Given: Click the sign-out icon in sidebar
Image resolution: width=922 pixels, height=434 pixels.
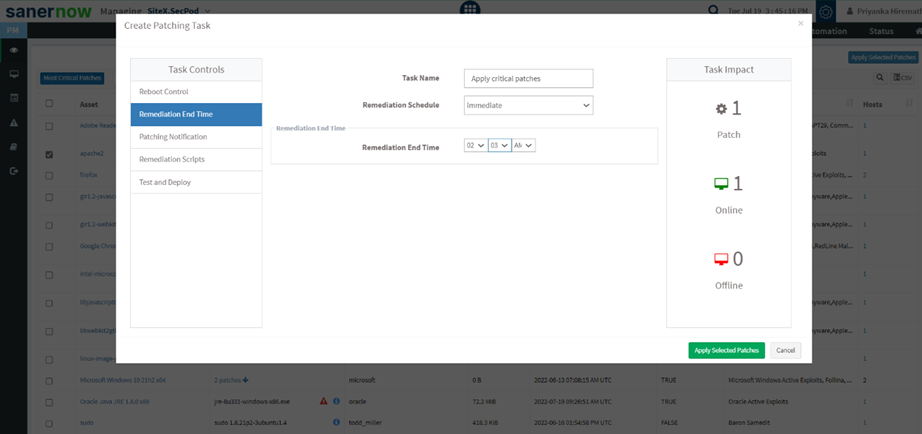Looking at the screenshot, I should click(x=14, y=171).
